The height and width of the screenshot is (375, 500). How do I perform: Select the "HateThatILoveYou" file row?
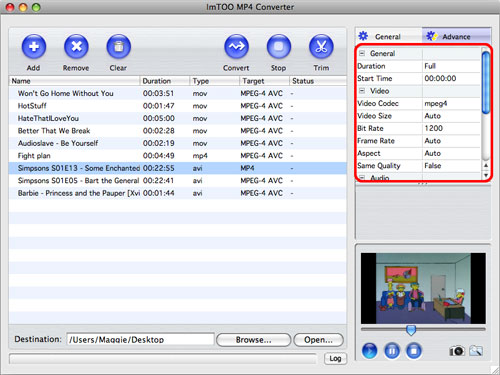coord(178,118)
